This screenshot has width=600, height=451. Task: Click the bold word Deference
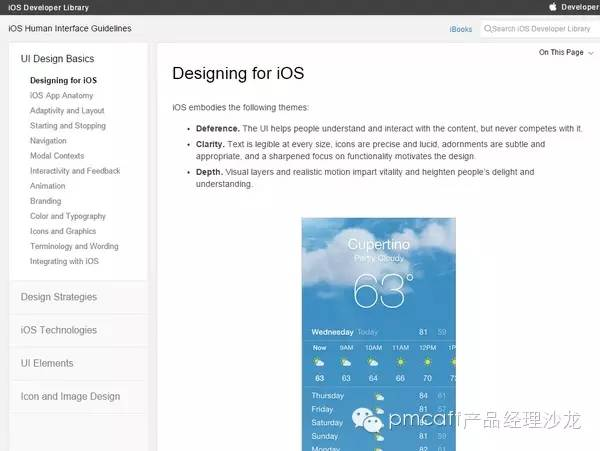point(218,129)
